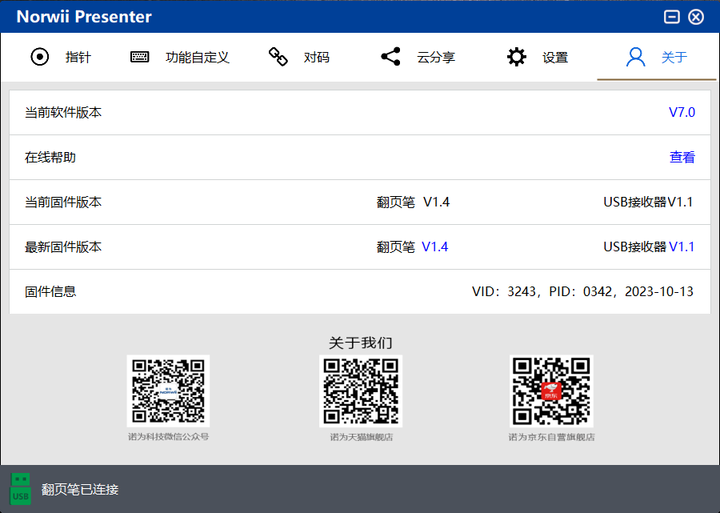This screenshot has width=720, height=513.
Task: Open the 对码 tab
Action: (x=316, y=57)
